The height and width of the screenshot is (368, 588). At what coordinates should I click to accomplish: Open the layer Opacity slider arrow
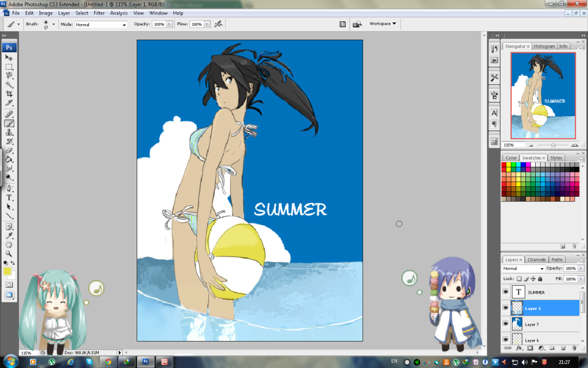(581, 268)
